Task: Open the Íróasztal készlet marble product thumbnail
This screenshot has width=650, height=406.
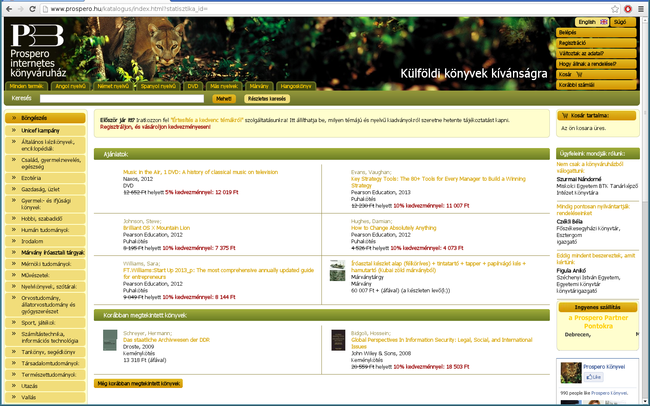Action: tap(337, 271)
